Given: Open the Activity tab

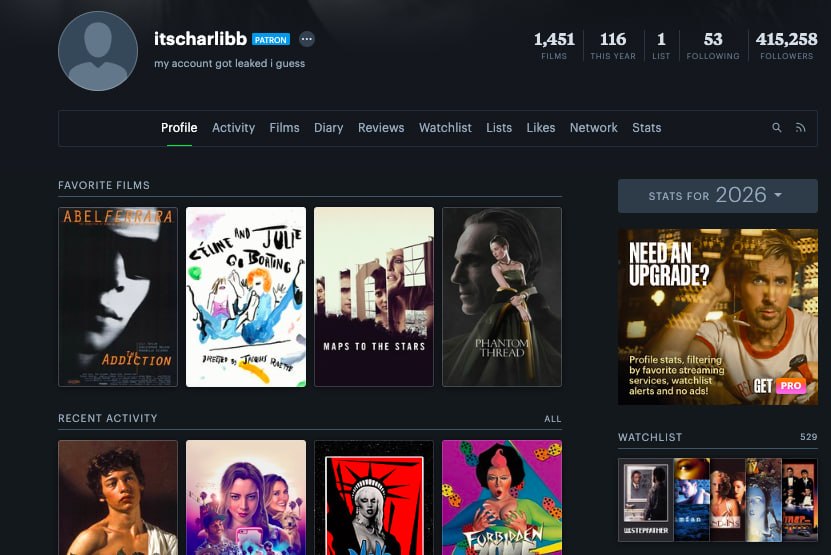Looking at the screenshot, I should click(233, 128).
